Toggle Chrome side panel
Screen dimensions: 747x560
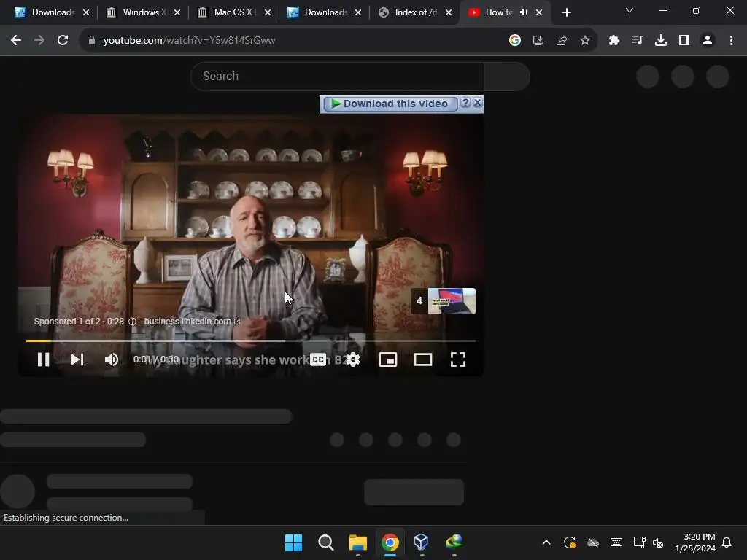pyautogui.click(x=684, y=41)
